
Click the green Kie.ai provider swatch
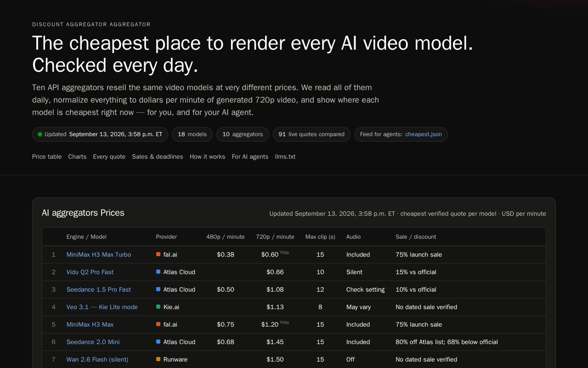coord(158,307)
